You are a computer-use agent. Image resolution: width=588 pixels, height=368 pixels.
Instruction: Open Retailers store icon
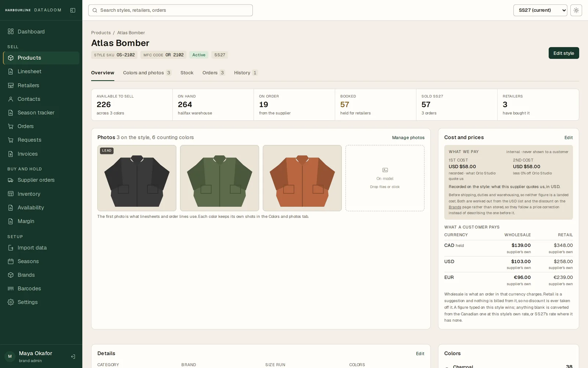click(11, 85)
